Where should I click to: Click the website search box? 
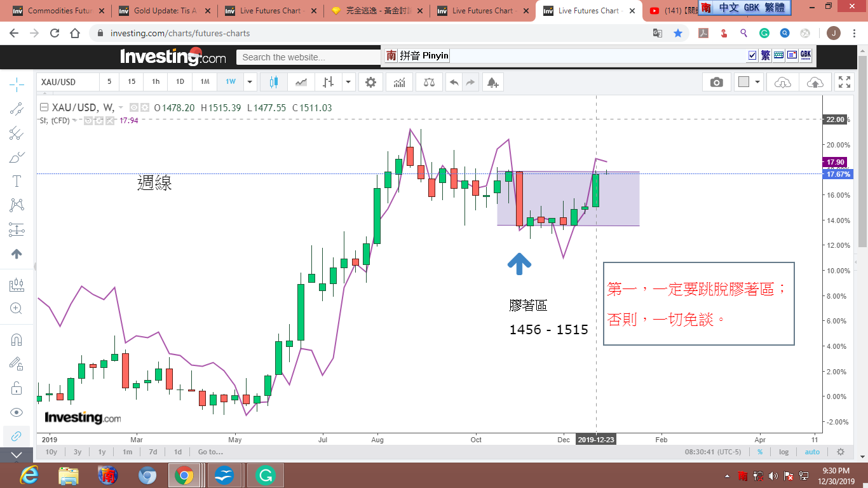pyautogui.click(x=308, y=57)
